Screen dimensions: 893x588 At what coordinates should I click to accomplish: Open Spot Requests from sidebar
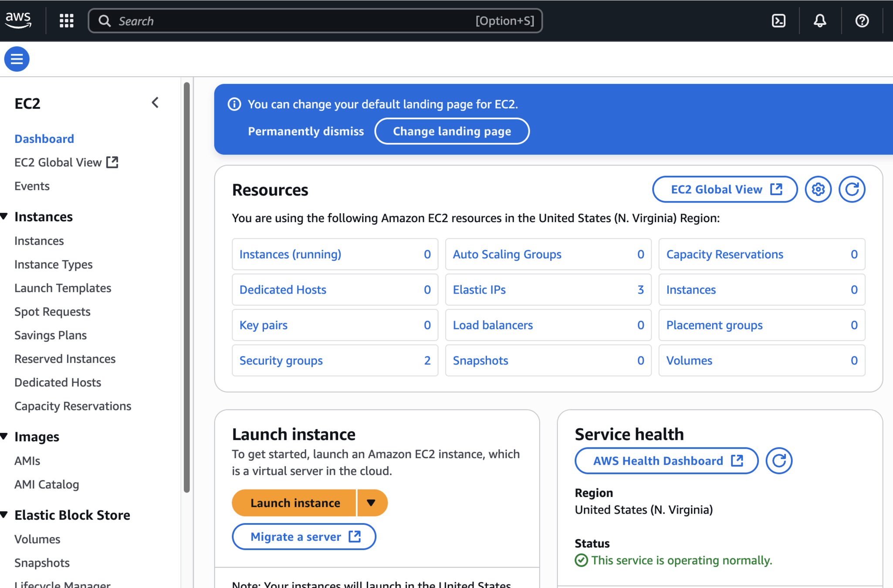pos(52,311)
